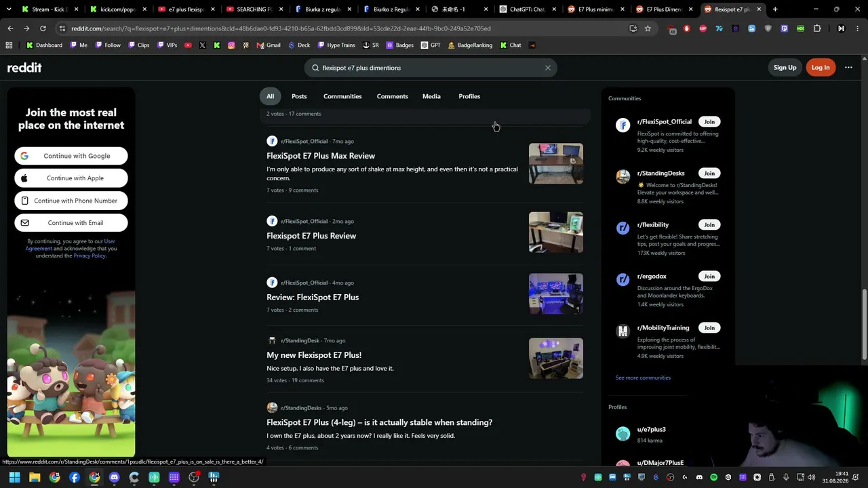Screen dimensions: 868x488
Task: Open the Privacy Policy link
Action: [x=90, y=256]
